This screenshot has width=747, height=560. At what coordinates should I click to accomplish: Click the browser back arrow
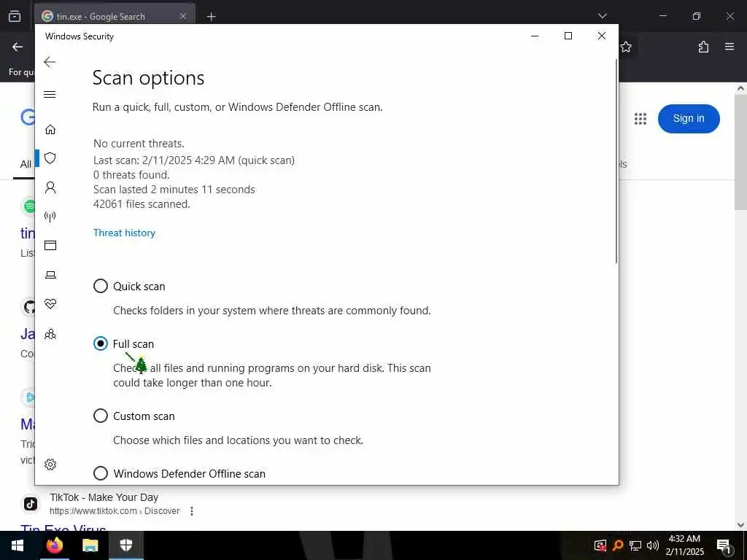coord(18,47)
